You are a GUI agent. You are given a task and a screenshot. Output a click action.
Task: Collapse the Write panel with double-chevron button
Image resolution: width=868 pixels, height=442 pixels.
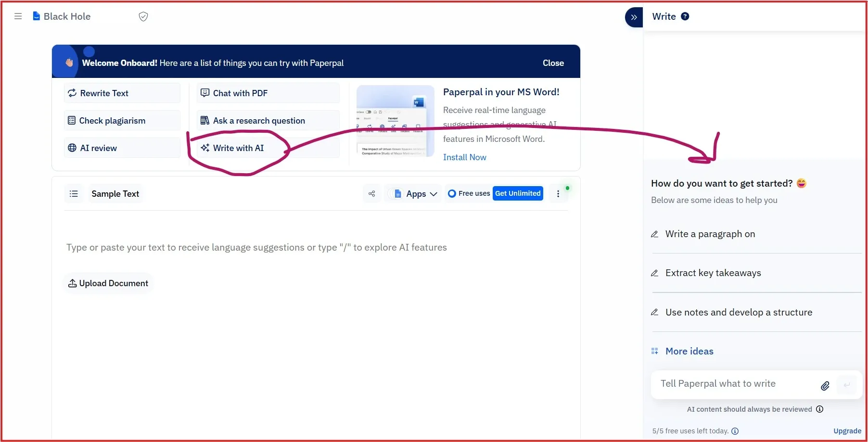[x=634, y=17]
